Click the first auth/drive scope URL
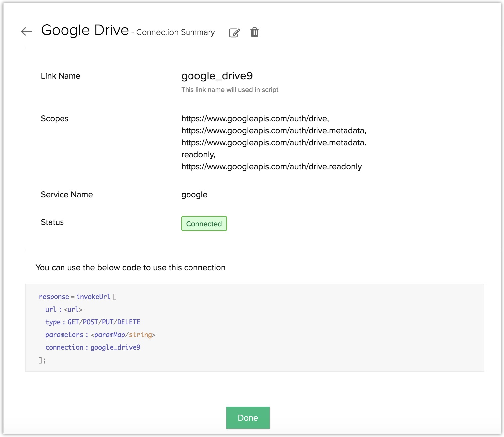504x437 pixels. [255, 119]
